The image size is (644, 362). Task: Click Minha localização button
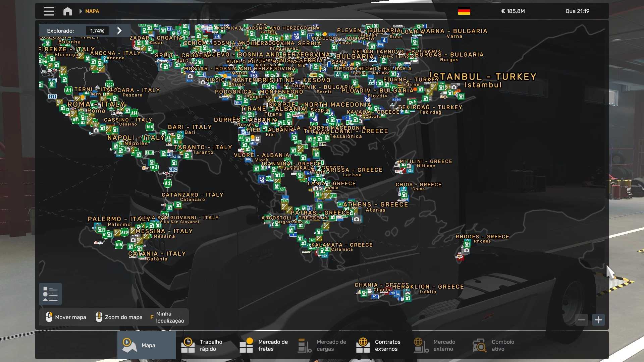coord(167,317)
